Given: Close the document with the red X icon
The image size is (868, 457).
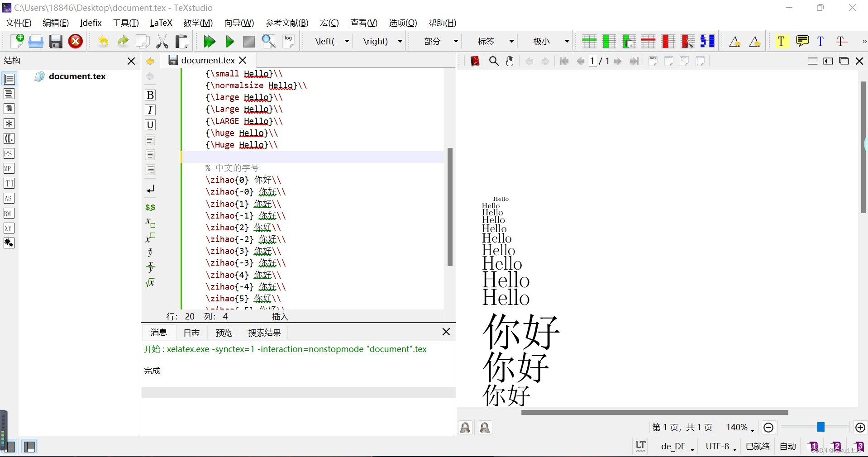Looking at the screenshot, I should [76, 41].
